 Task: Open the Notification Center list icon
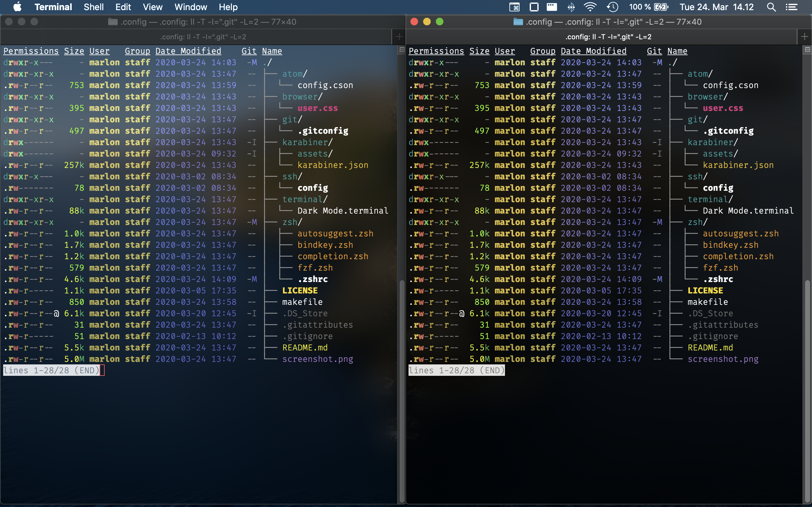[791, 7]
